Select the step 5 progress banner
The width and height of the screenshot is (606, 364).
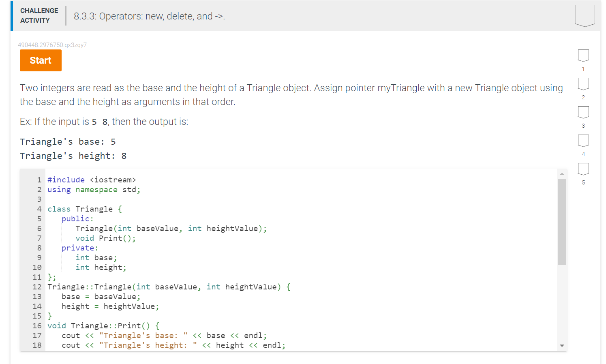pyautogui.click(x=583, y=169)
